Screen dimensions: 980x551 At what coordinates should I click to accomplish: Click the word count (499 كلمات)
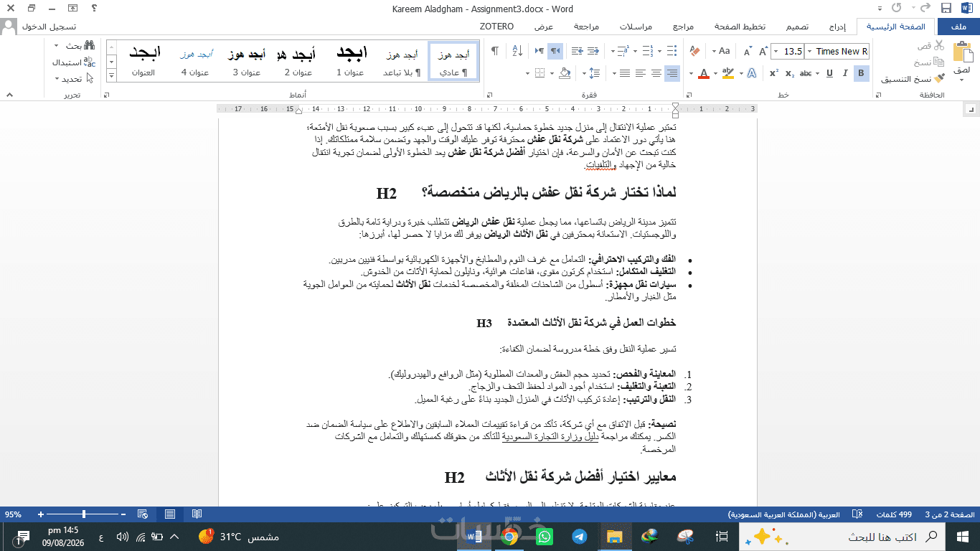point(895,514)
